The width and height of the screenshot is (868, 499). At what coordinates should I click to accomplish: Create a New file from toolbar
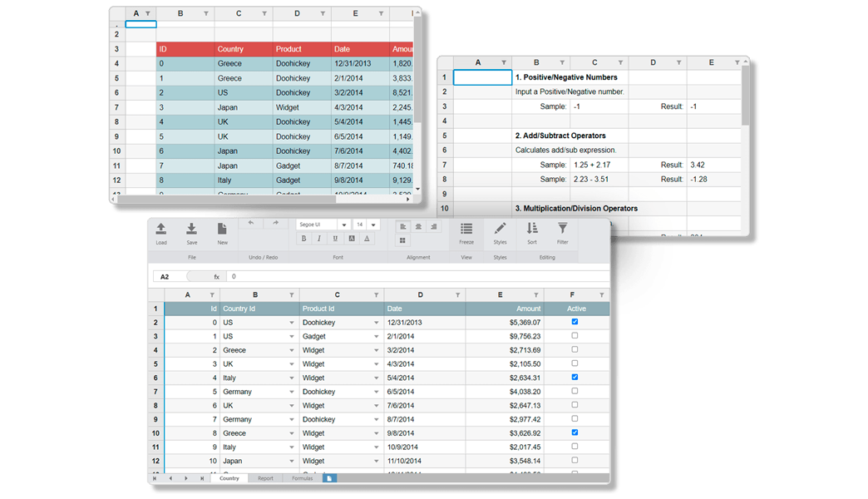tap(222, 229)
